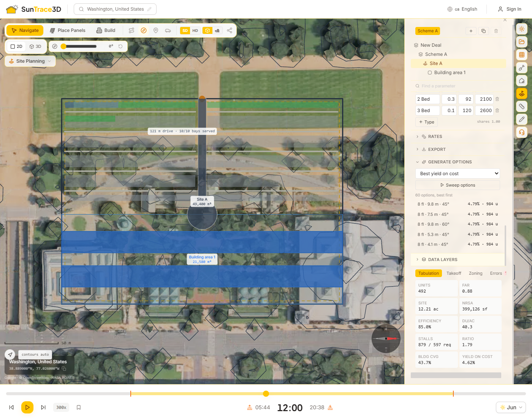The image size is (532, 418).
Task: Switch the view to 3D mode
Action: pyautogui.click(x=35, y=46)
